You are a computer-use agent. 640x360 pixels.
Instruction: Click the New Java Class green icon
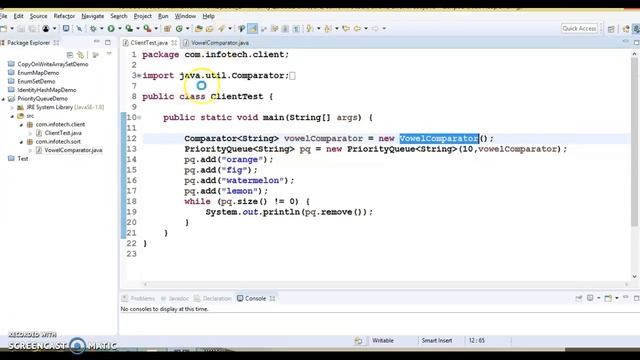click(x=179, y=29)
